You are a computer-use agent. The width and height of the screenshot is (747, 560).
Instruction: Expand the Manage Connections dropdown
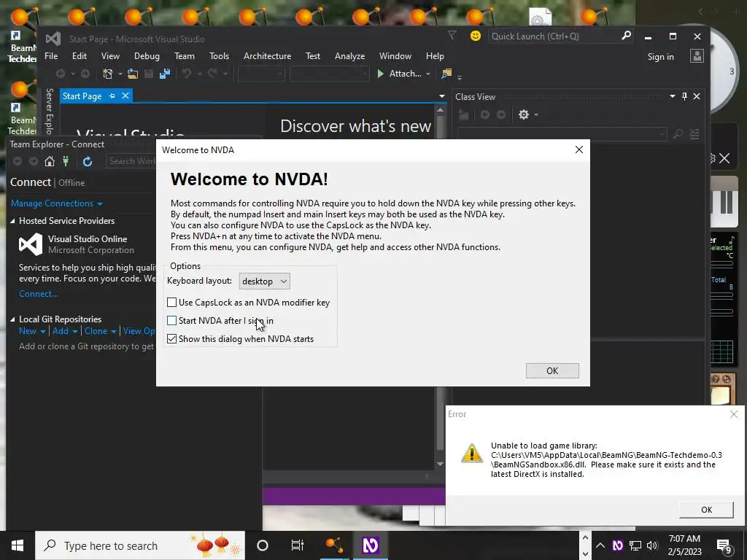click(x=99, y=204)
